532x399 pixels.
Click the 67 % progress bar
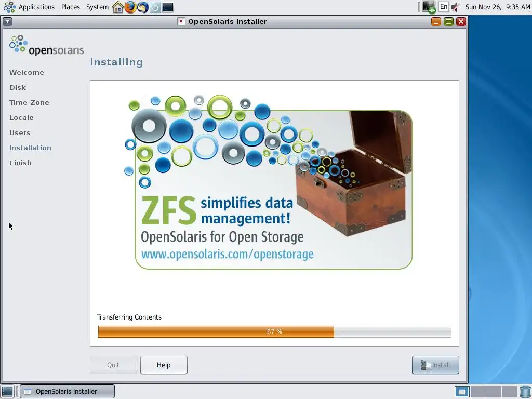point(274,332)
